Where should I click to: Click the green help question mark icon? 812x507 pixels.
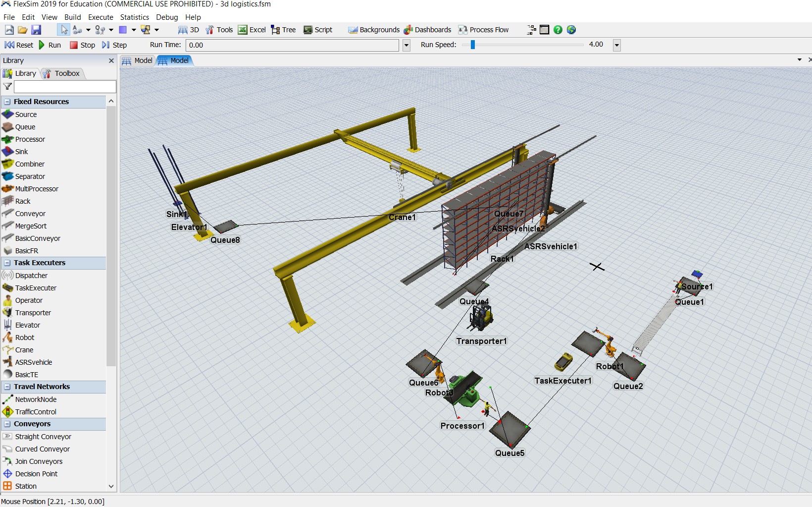point(558,30)
